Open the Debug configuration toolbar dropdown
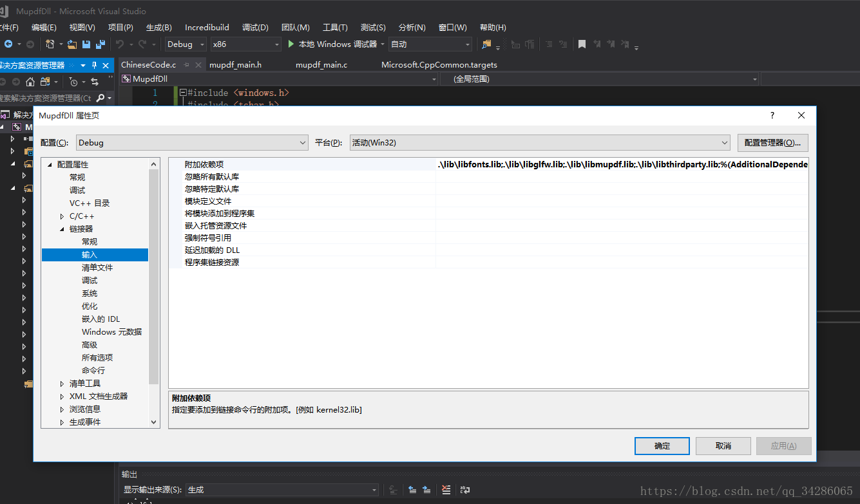 tap(186, 44)
